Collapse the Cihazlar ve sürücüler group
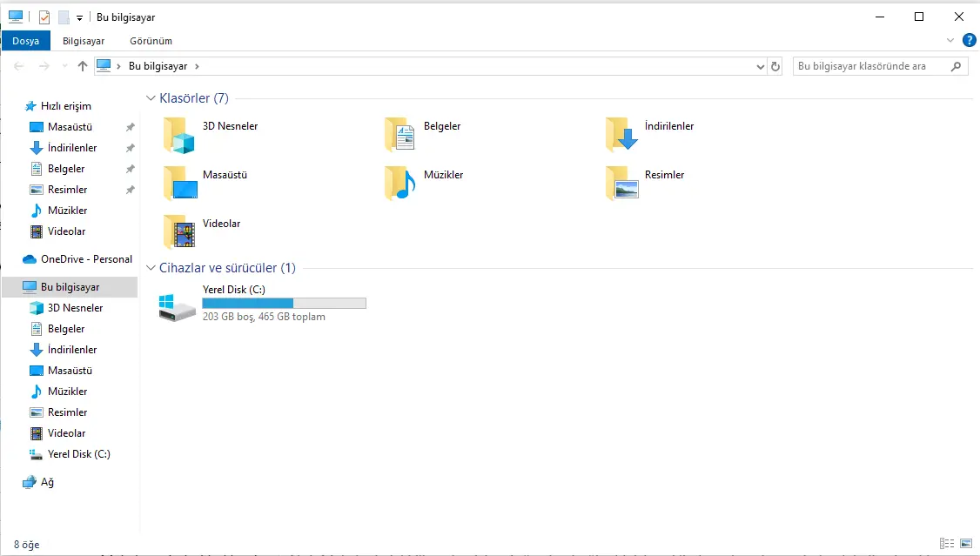The image size is (980, 556). [151, 268]
